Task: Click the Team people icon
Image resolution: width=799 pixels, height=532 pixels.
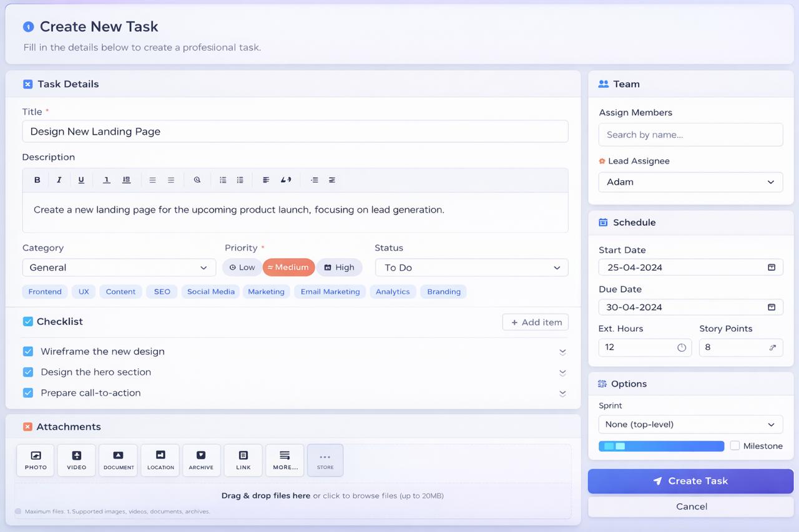Action: coord(604,84)
